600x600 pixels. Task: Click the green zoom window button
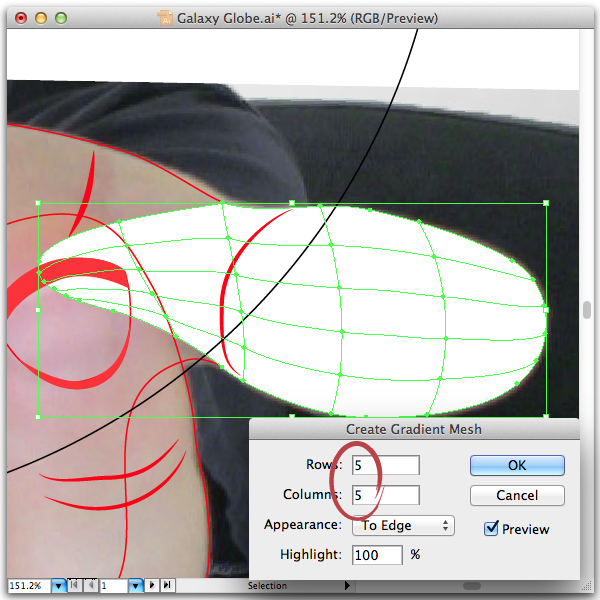[x=61, y=18]
